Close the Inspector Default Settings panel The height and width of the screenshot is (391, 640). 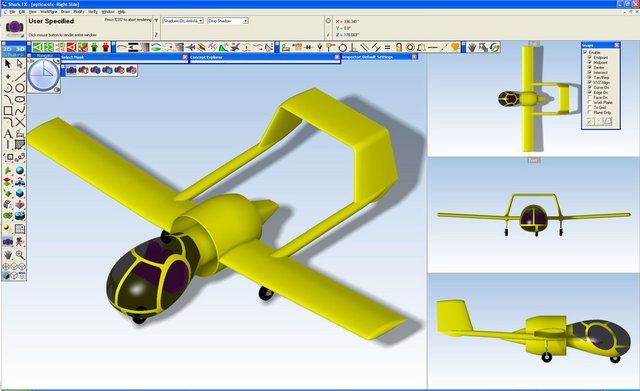coord(414,57)
